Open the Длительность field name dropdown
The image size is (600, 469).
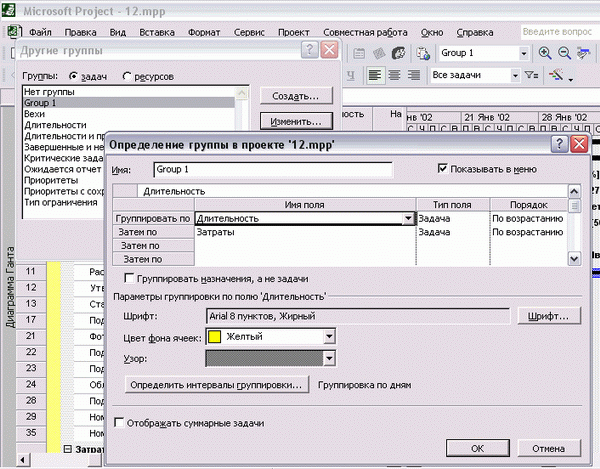click(x=408, y=218)
